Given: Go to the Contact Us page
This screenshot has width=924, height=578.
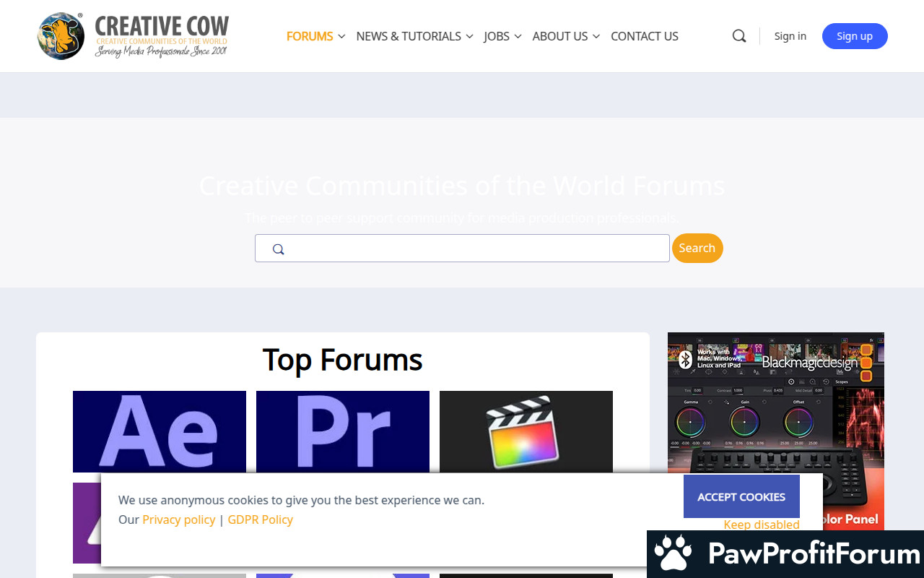Looking at the screenshot, I should point(645,36).
